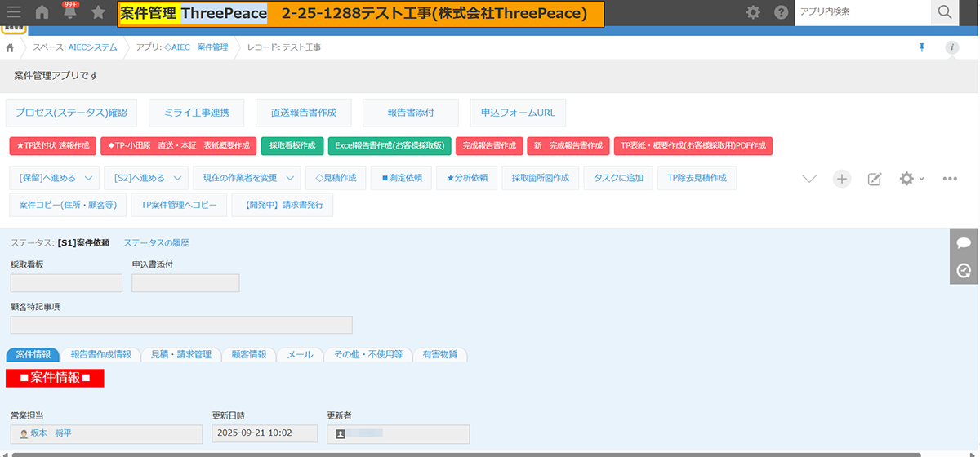Image resolution: width=980 pixels, height=457 pixels.
Task: Go to portal home icon
Action: [42, 12]
